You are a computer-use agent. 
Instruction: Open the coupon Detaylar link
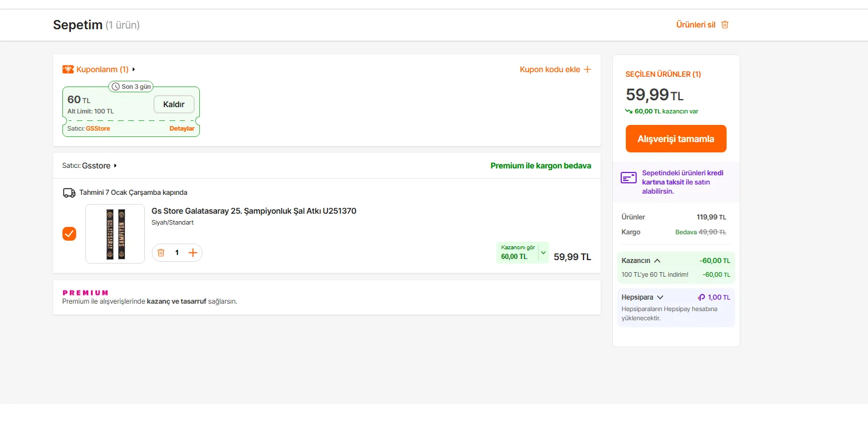(182, 128)
